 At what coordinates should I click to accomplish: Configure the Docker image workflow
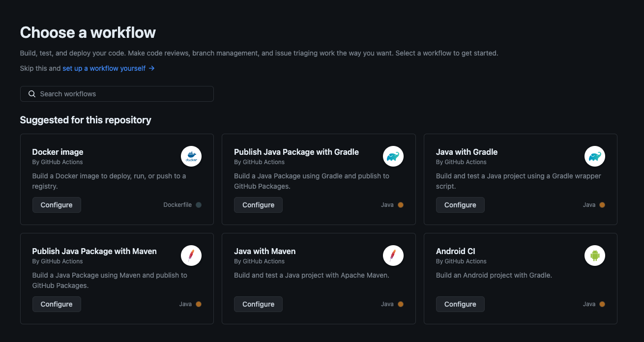coord(57,205)
